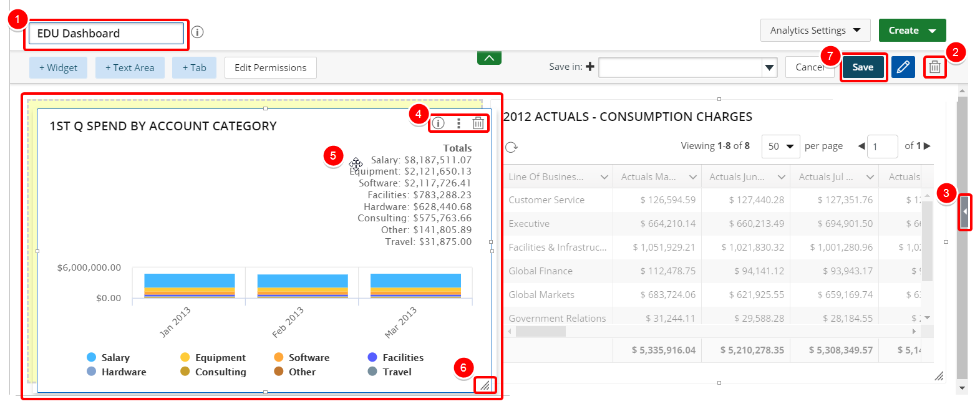980x409 pixels.
Task: Click the side panel expand handle
Action: click(x=965, y=212)
